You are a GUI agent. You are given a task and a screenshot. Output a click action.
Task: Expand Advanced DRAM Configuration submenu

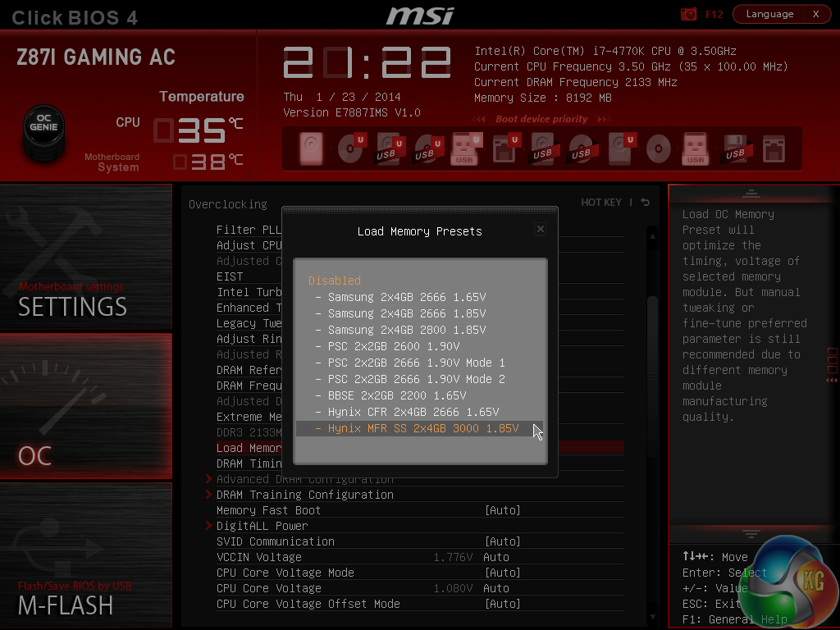pyautogui.click(x=305, y=479)
